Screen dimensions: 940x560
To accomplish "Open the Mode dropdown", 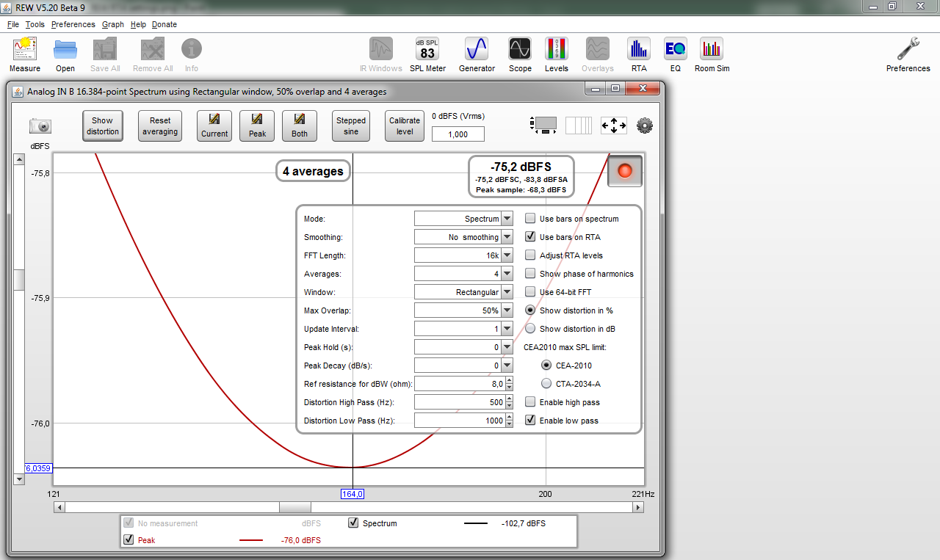I will tap(507, 219).
